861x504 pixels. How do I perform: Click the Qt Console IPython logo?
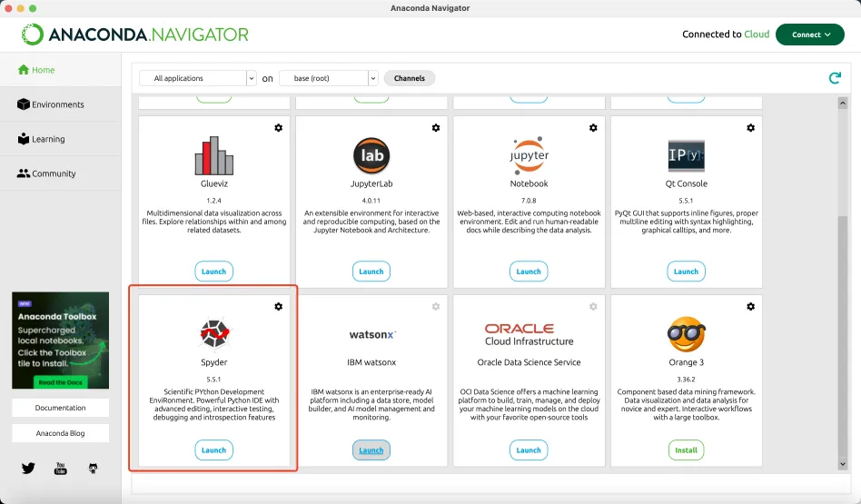point(687,155)
